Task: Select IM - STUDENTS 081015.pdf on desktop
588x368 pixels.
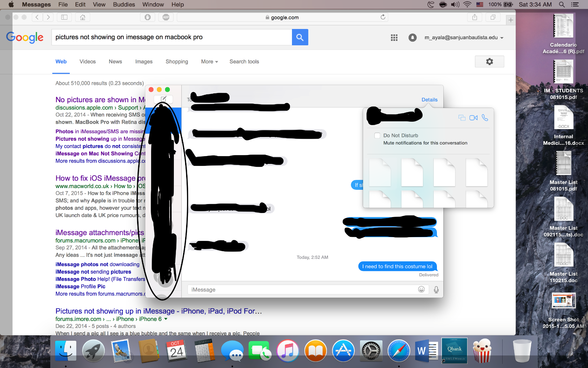Action: tap(563, 80)
